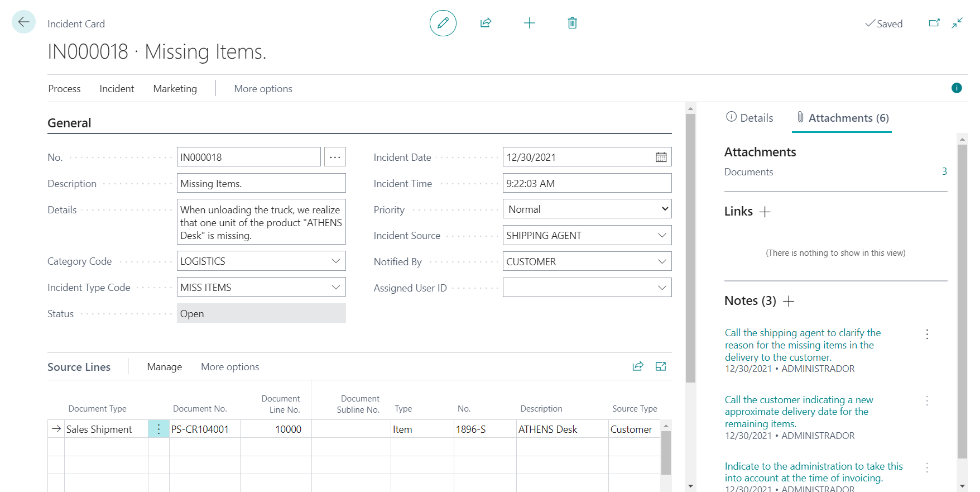Screen dimensions: 980x492
Task: Create new incident with plus icon
Action: coord(529,23)
